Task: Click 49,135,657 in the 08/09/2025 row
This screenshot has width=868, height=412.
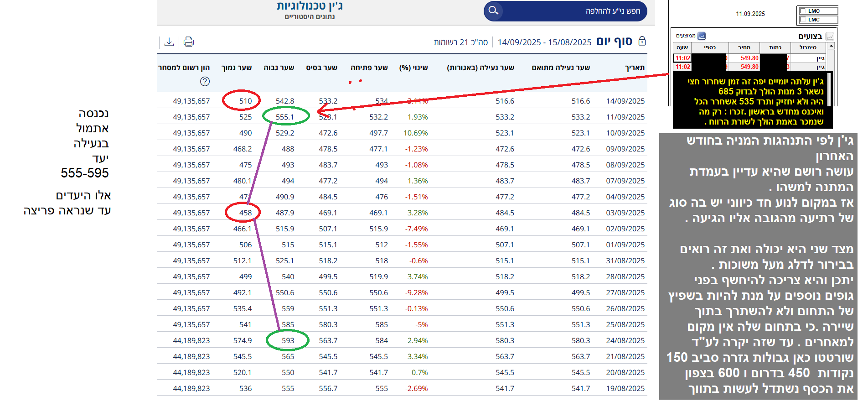Action: click(191, 165)
